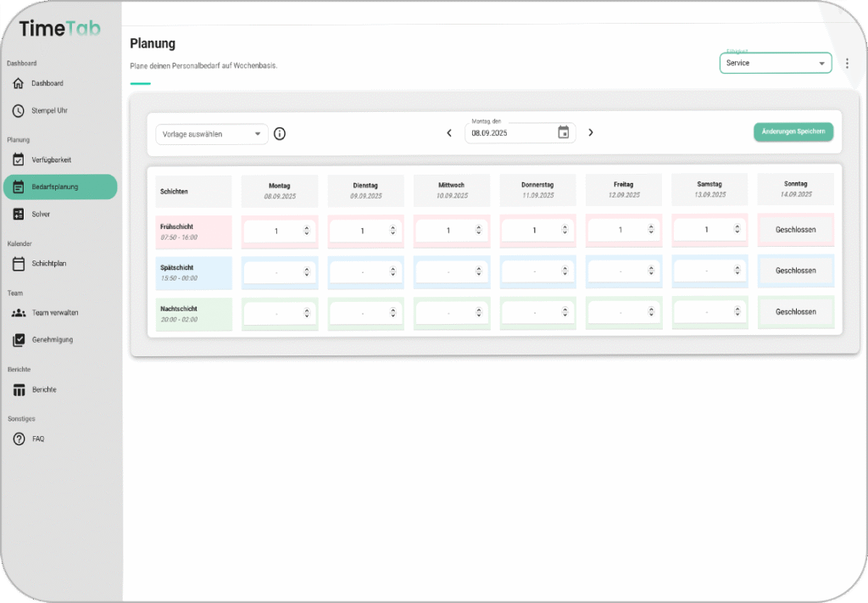The image size is (868, 603).
Task: Click the Verfügbarkeit calendar-check icon
Action: 19,159
